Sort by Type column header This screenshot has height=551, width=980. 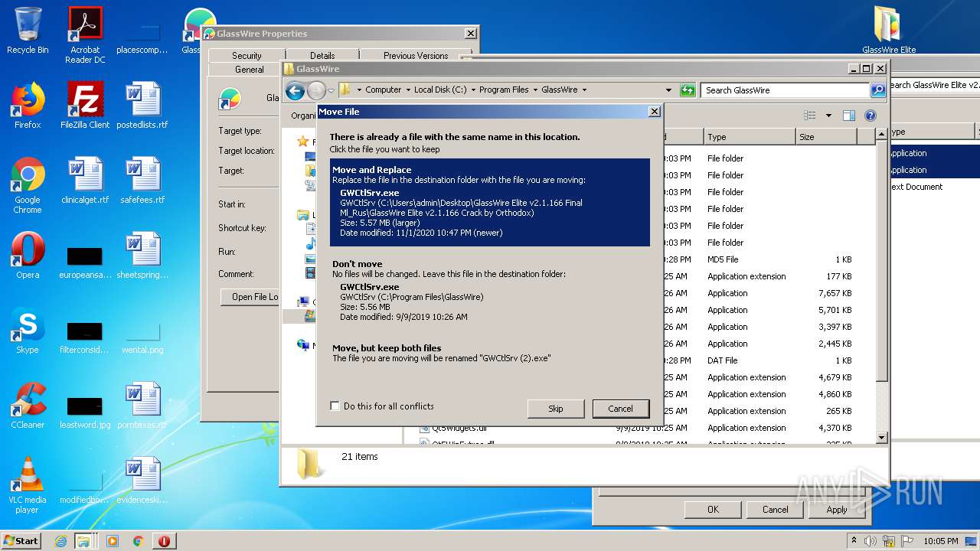750,137
